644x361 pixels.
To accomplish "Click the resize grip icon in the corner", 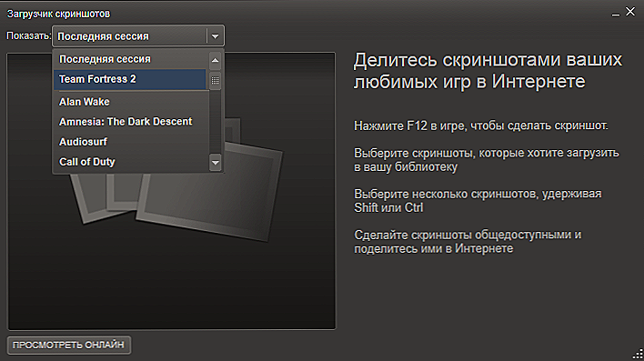I will coord(638,354).
